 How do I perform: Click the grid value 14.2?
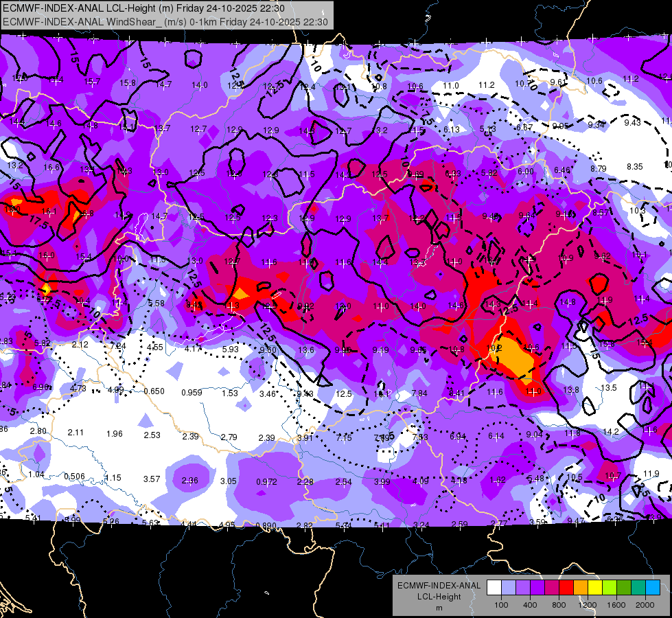[x=611, y=431]
